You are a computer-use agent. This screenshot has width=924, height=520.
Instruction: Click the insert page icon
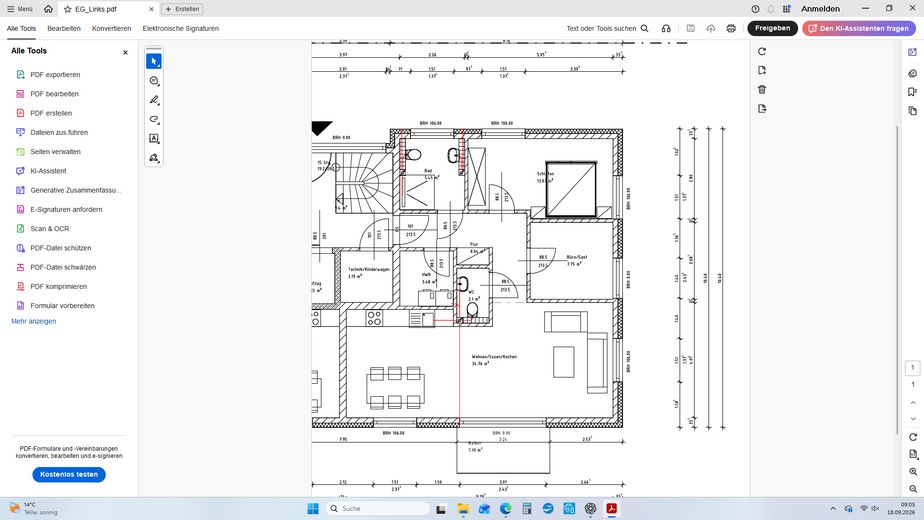(x=762, y=71)
